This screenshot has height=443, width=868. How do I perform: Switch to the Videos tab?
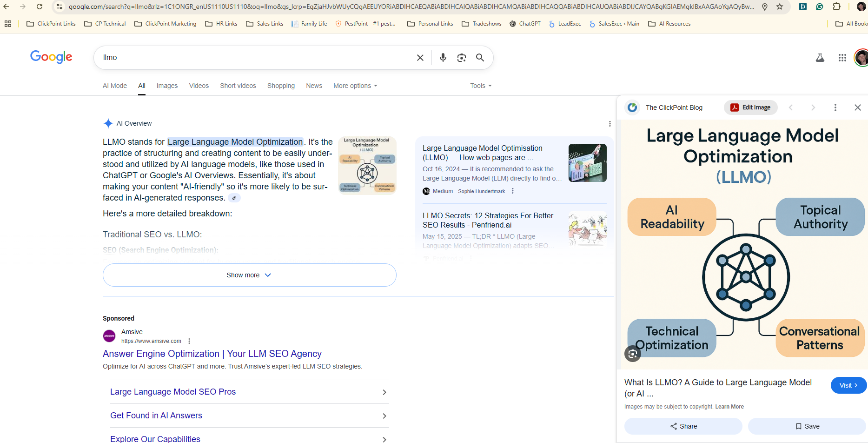tap(199, 86)
